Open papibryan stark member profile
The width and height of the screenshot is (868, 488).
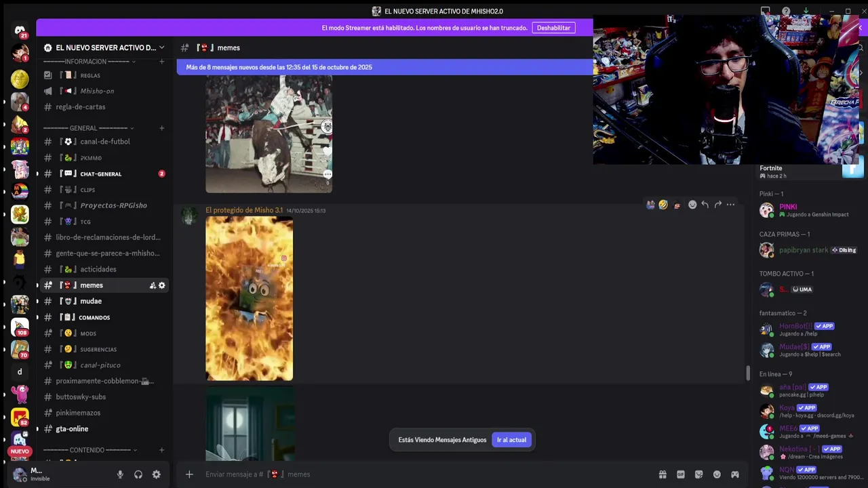808,250
